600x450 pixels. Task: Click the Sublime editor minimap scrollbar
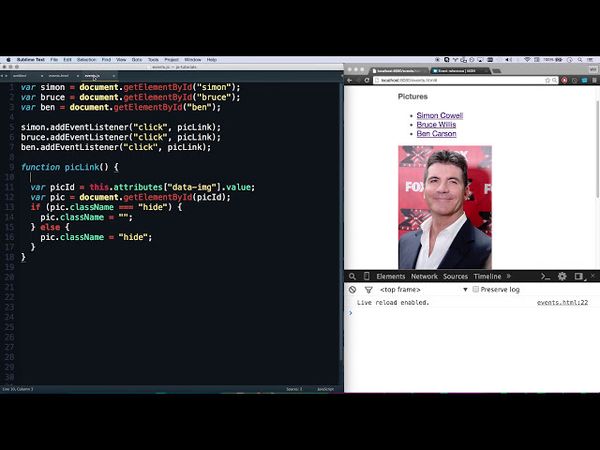click(341, 222)
